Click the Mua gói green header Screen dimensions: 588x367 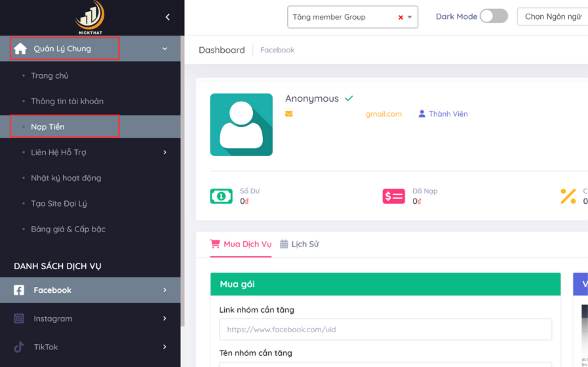click(x=385, y=284)
